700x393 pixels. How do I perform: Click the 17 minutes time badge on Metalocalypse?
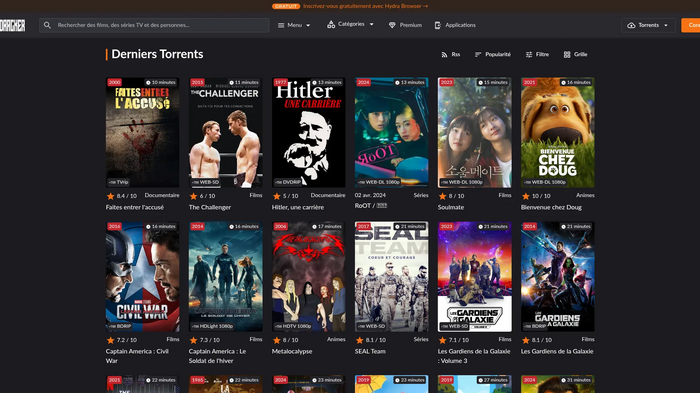(327, 226)
